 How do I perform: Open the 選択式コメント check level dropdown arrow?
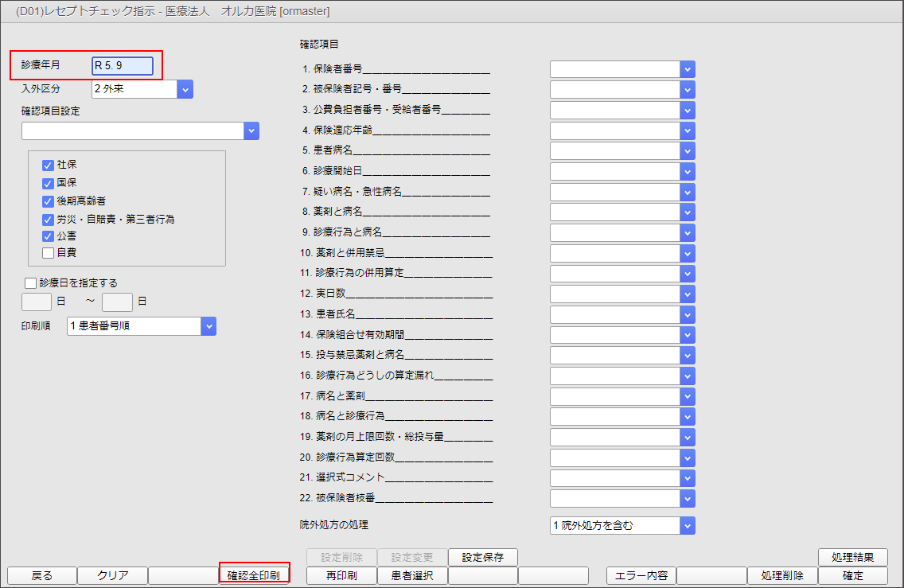tap(688, 477)
